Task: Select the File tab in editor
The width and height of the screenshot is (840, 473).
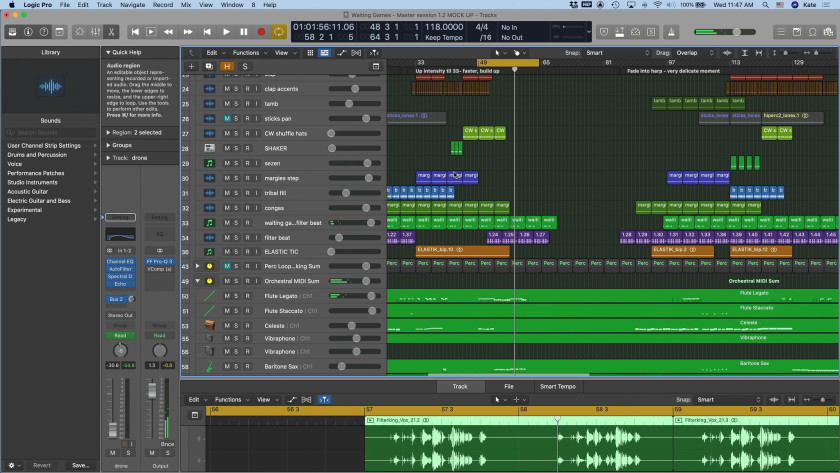Action: (509, 386)
